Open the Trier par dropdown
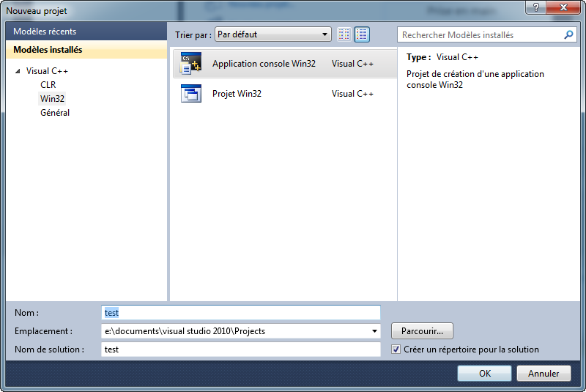Screen dimensions: 586x392 coord(272,34)
